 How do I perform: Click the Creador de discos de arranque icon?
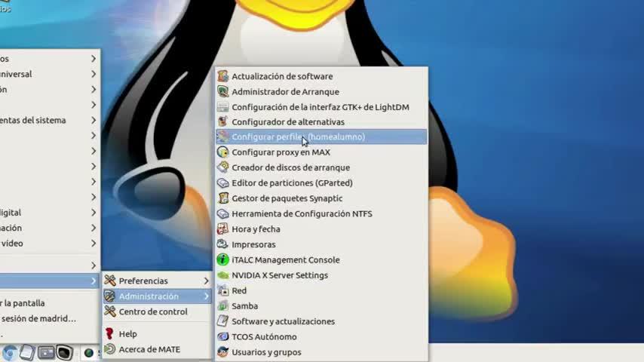point(222,167)
